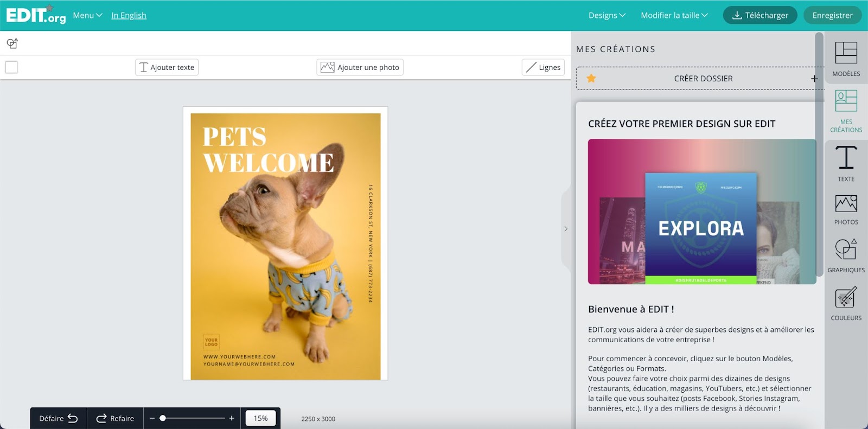Open the Photos panel
The height and width of the screenshot is (429, 868).
pos(846,209)
